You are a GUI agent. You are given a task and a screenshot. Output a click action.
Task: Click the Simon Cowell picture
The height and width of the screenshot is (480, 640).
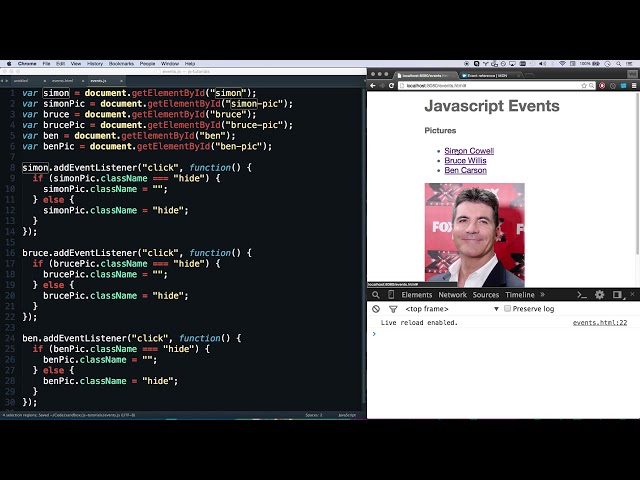click(474, 235)
